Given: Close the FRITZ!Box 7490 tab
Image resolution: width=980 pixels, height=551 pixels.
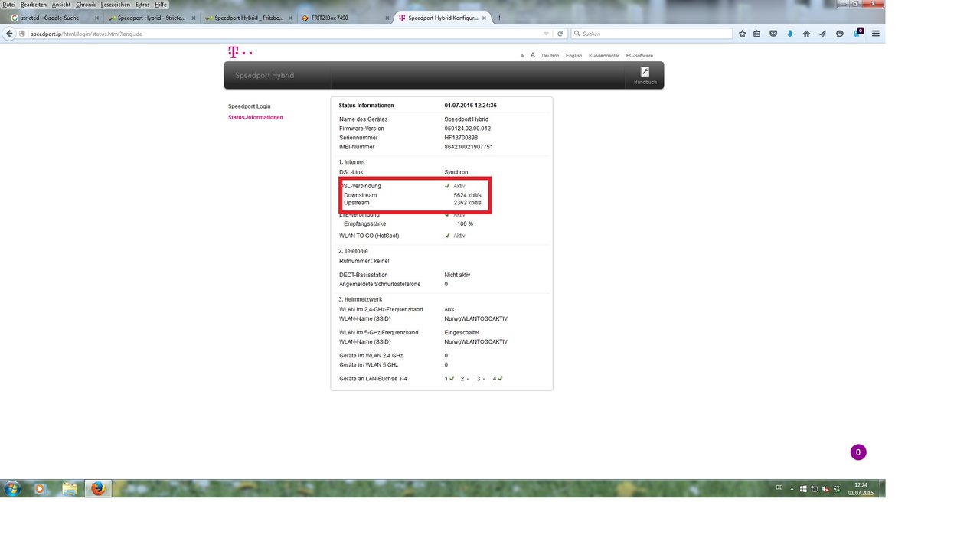Looking at the screenshot, I should pyautogui.click(x=387, y=18).
